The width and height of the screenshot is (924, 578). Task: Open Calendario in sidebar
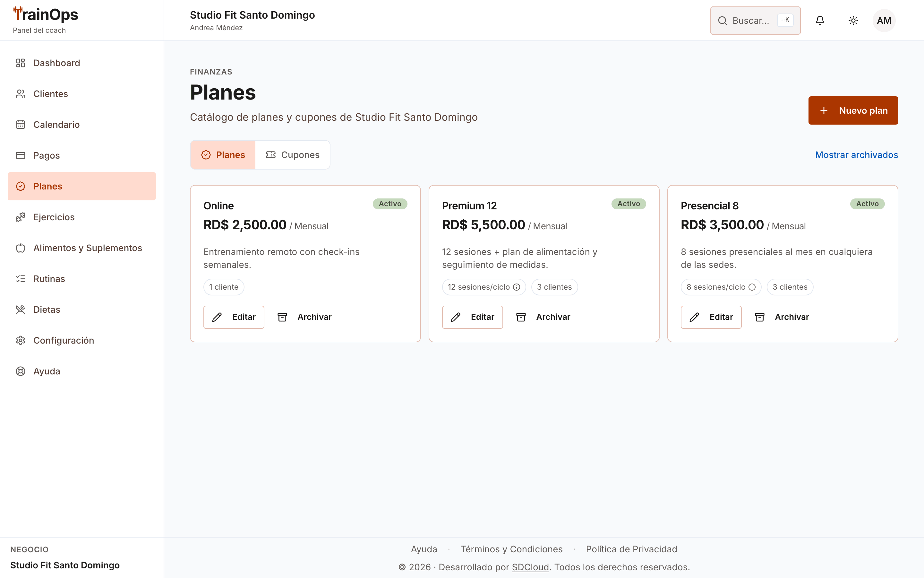[x=82, y=125]
